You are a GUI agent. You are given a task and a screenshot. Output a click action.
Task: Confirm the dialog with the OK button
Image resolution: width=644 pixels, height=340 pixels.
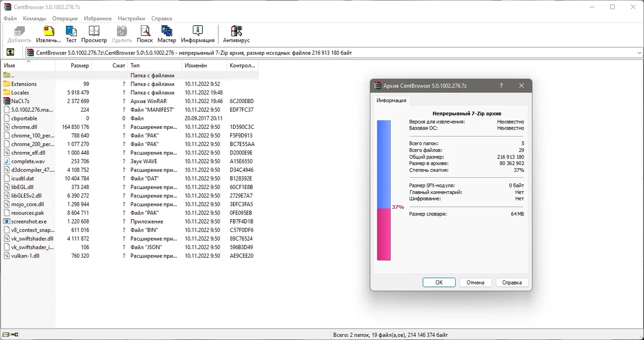[438, 282]
